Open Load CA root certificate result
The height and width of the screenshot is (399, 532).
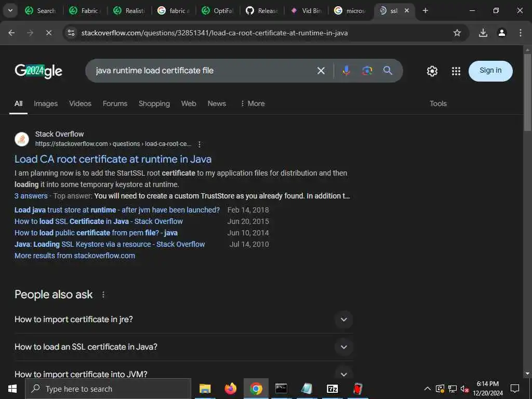tap(113, 159)
